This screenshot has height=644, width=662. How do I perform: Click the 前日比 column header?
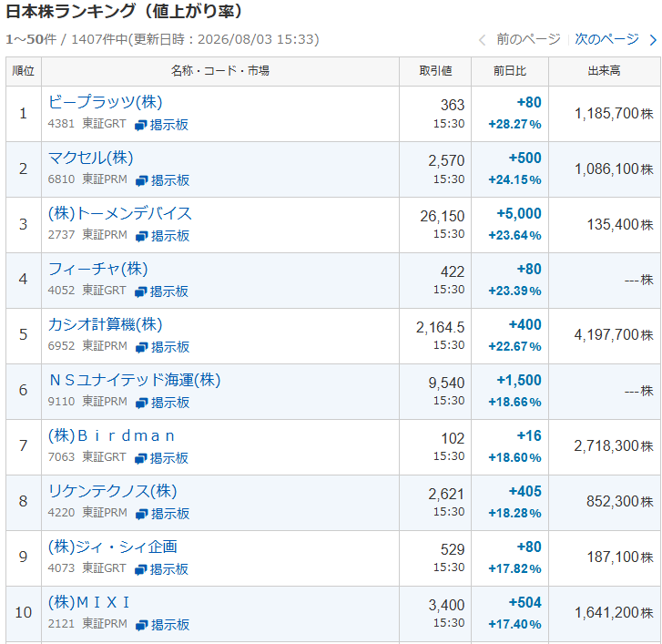tap(510, 71)
